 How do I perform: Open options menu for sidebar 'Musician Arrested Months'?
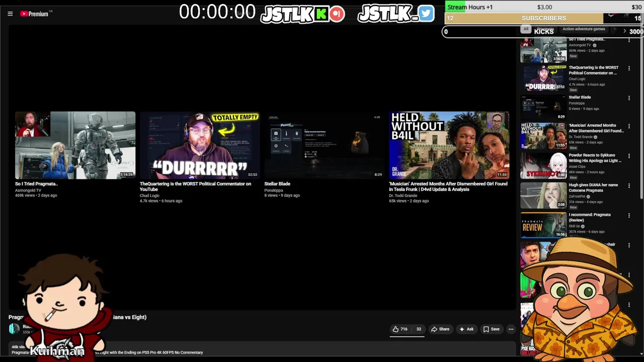coord(629,126)
